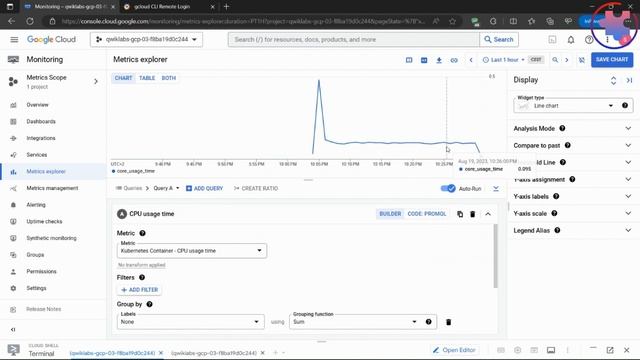640x360 pixels.
Task: Collapse the query editor with the double chevron
Action: coord(496,189)
